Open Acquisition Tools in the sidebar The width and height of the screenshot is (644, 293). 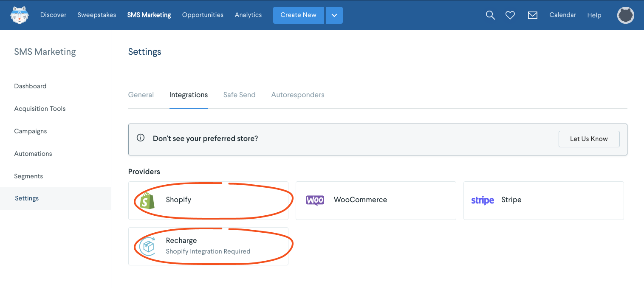40,109
